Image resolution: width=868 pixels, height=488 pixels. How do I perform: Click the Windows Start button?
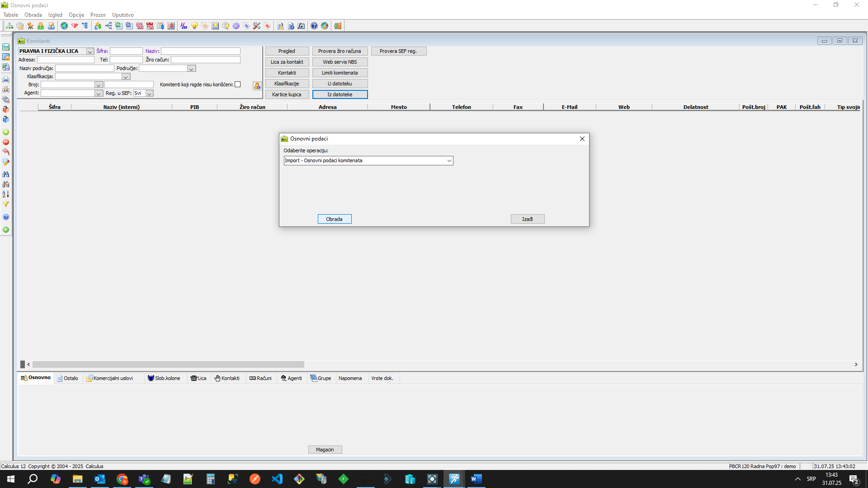[11, 479]
